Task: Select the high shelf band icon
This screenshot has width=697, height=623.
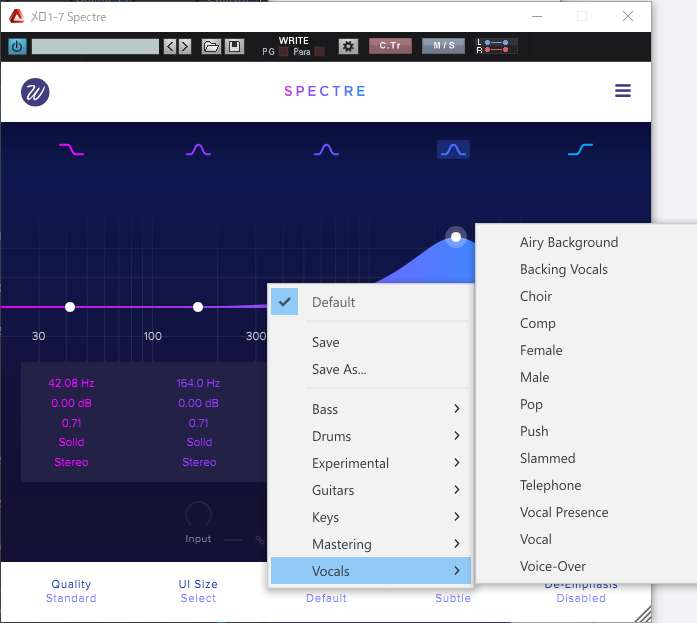Action: pos(581,149)
